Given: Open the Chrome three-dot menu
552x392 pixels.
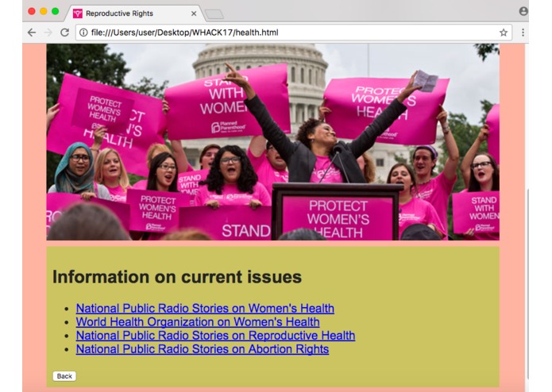Looking at the screenshot, I should 523,33.
